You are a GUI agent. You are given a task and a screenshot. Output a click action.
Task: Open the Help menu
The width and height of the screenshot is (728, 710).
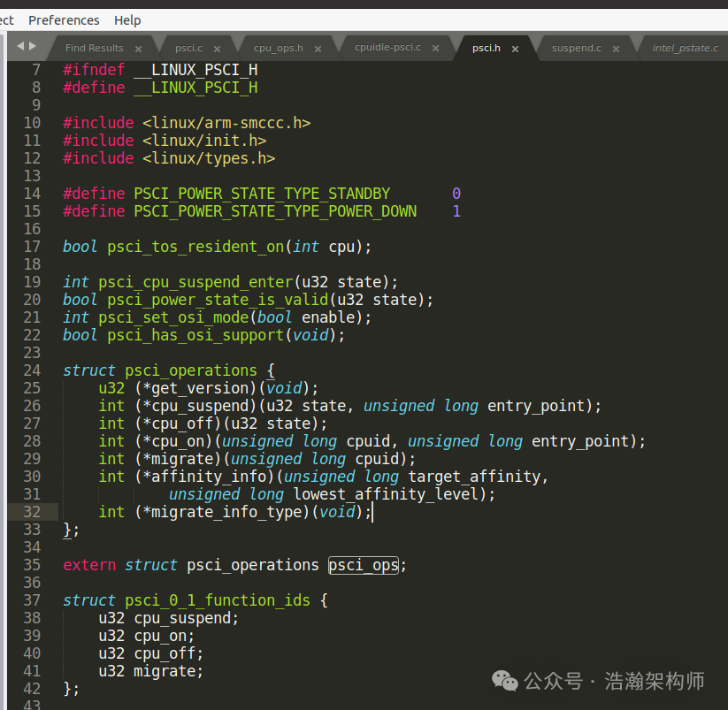[127, 20]
